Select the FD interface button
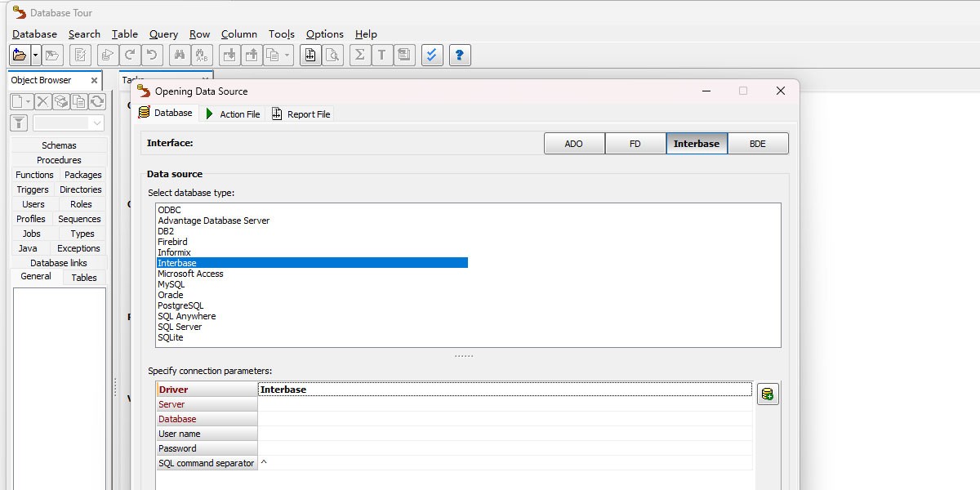 [x=635, y=144]
